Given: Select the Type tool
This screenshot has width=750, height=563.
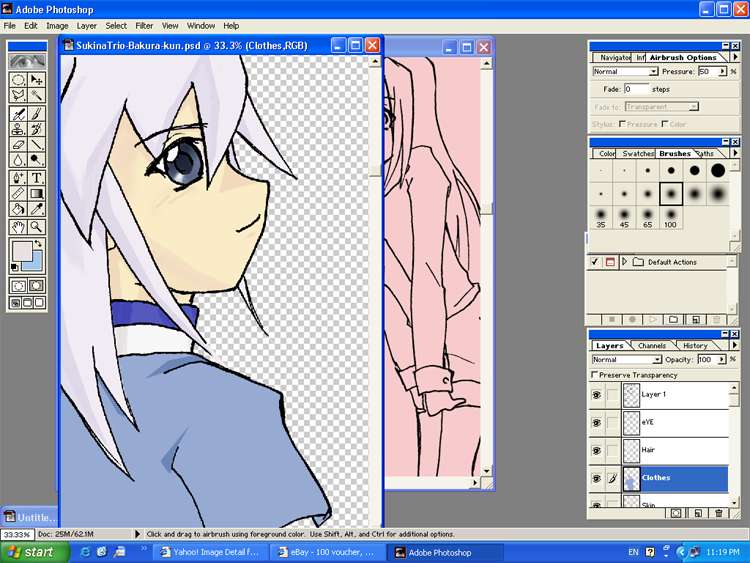Looking at the screenshot, I should [x=36, y=178].
